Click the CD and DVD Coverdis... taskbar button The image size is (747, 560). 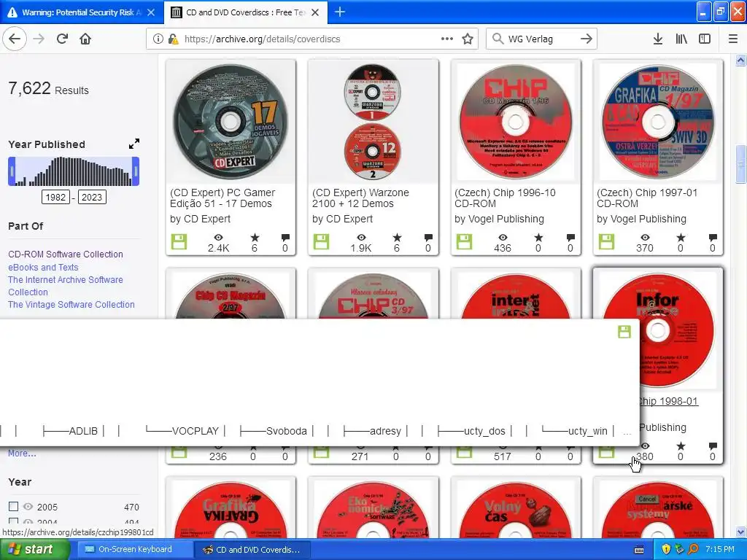click(x=252, y=549)
